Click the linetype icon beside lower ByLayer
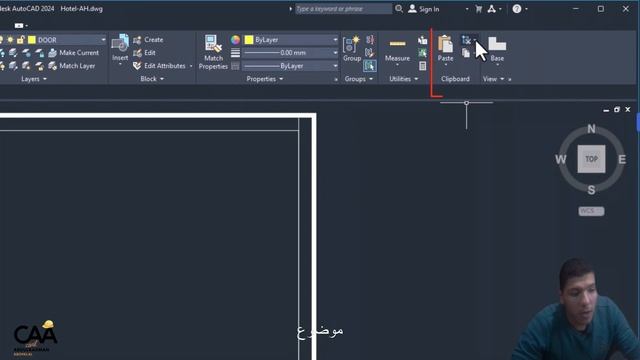Viewport: 640px width, 360px height. point(236,66)
